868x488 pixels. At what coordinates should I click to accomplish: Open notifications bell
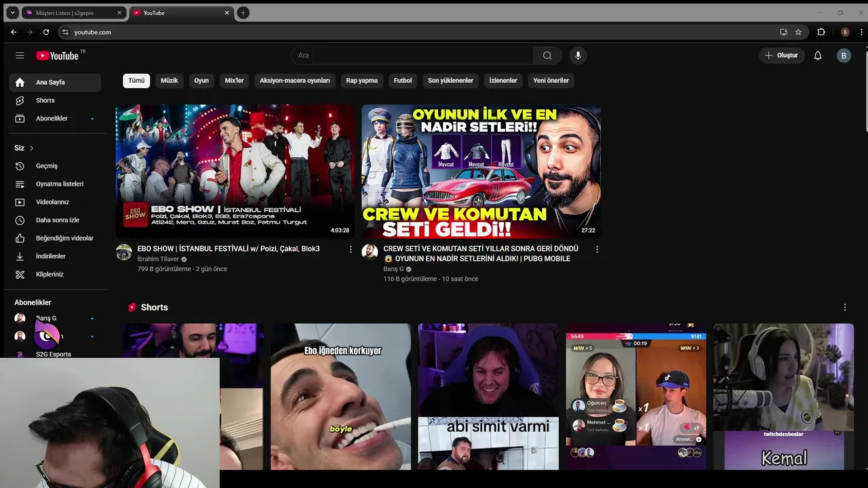(818, 56)
